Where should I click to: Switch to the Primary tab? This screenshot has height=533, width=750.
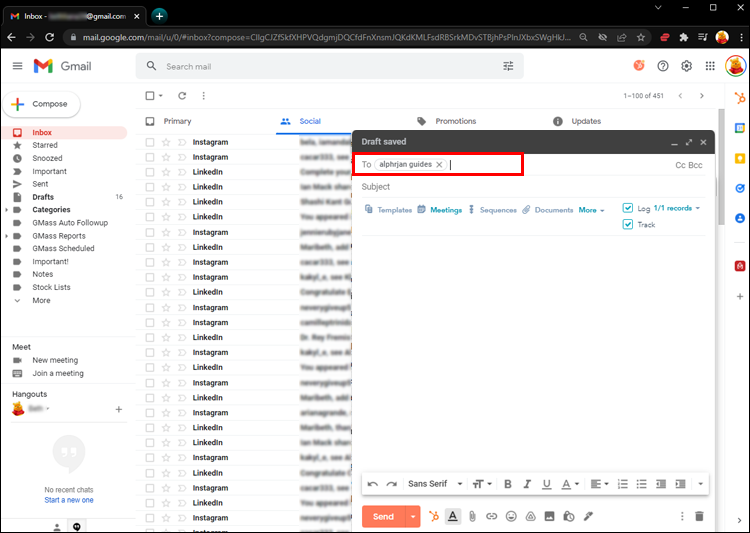click(x=177, y=121)
